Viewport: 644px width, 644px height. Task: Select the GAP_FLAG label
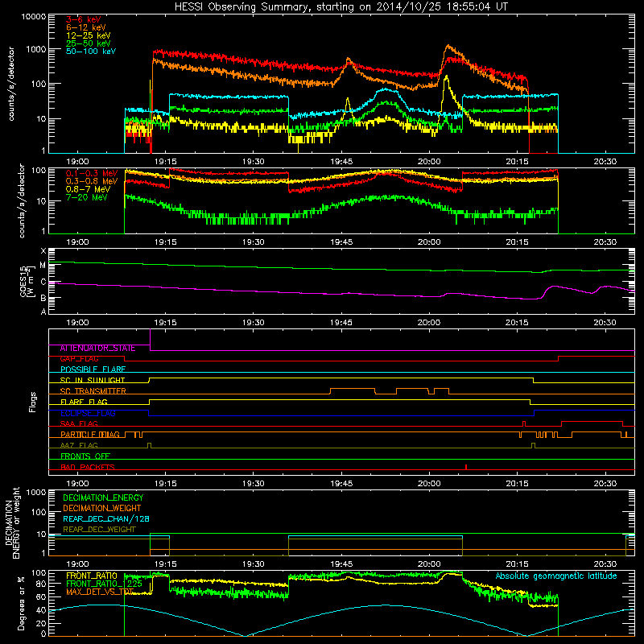point(79,359)
